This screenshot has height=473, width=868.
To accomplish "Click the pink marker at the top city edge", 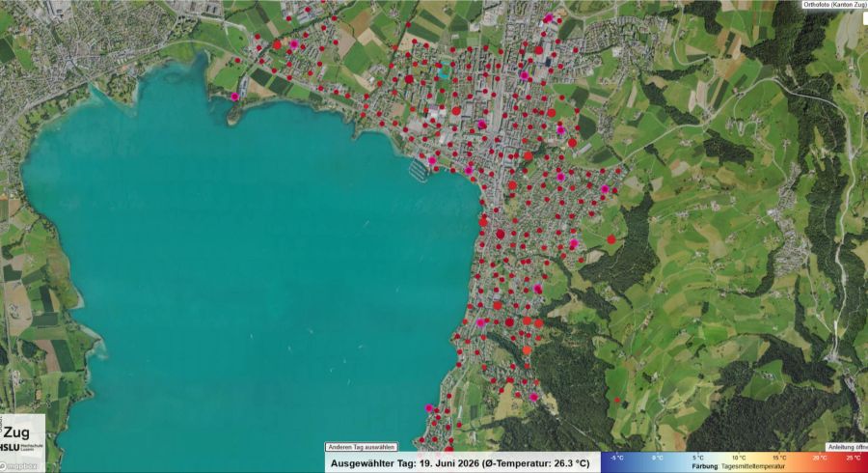I will 549,18.
